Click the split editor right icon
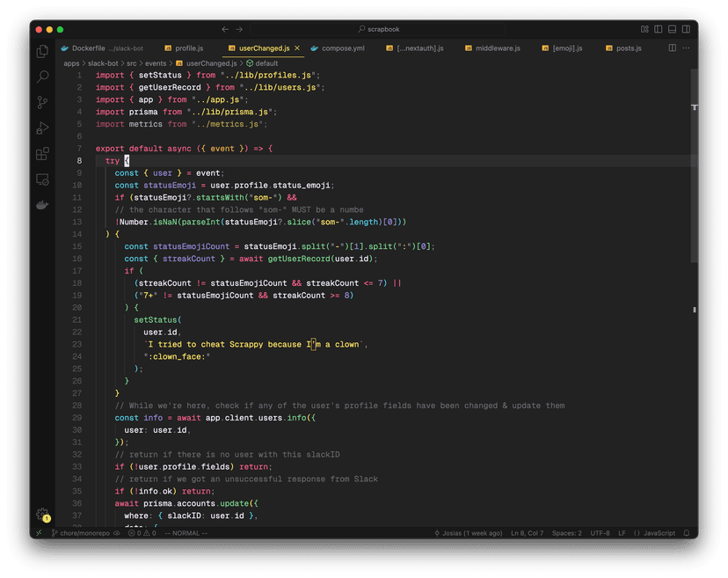The width and height of the screenshot is (728, 578). [x=673, y=48]
